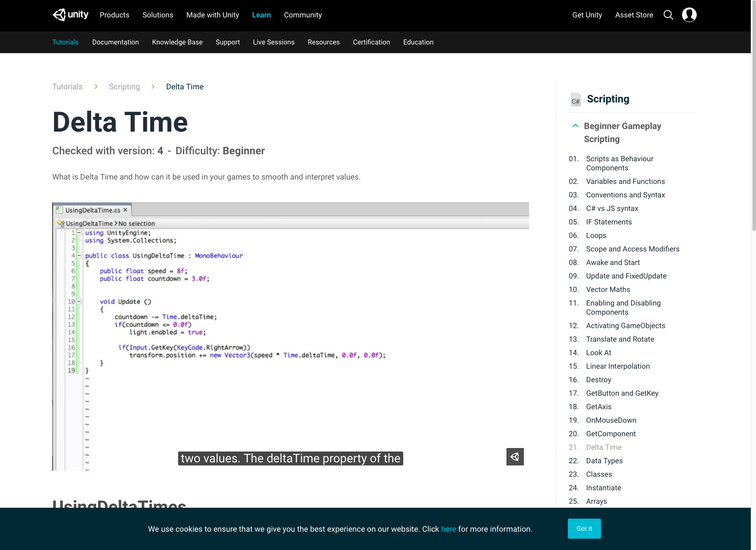
Task: Open C# vs JS syntax lesson
Action: point(612,208)
